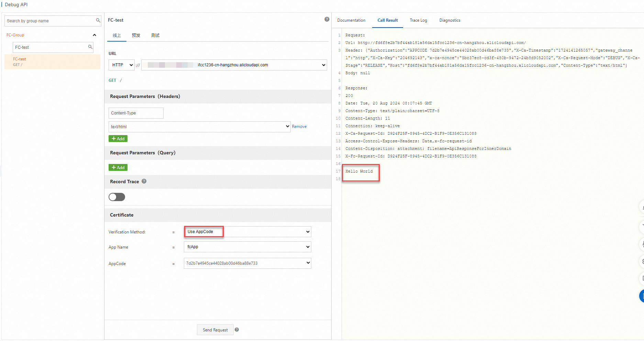Image resolution: width=644 pixels, height=341 pixels.
Task: Open the Diagnostics tab
Action: tap(450, 20)
